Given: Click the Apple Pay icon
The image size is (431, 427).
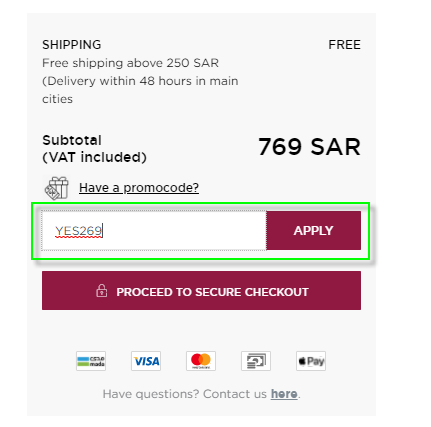Looking at the screenshot, I should (x=311, y=361).
